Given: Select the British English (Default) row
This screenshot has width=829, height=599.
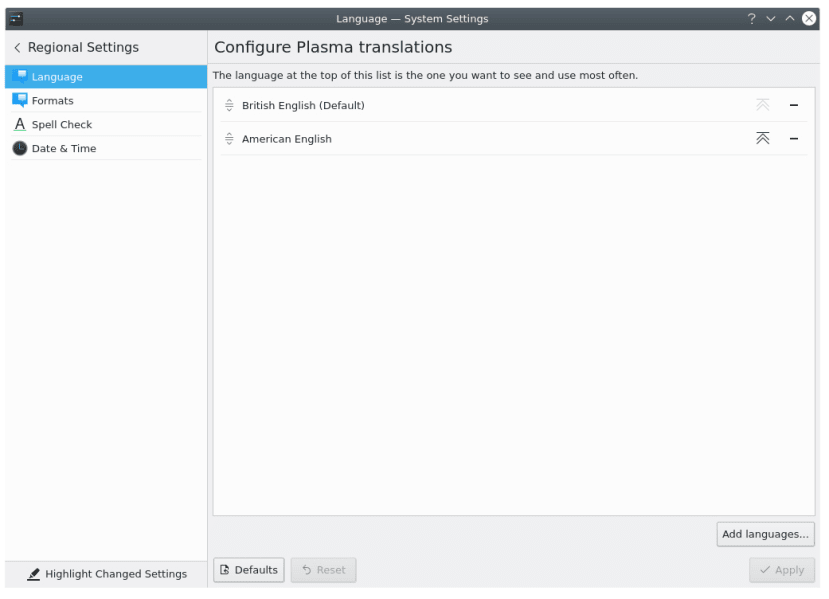Looking at the screenshot, I should point(513,105).
